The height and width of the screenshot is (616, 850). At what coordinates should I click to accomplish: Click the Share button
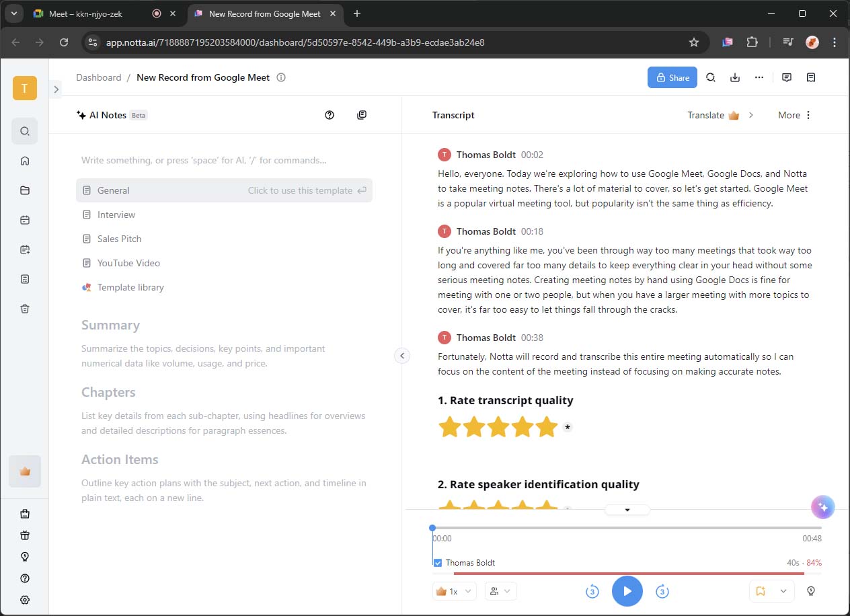pyautogui.click(x=672, y=77)
